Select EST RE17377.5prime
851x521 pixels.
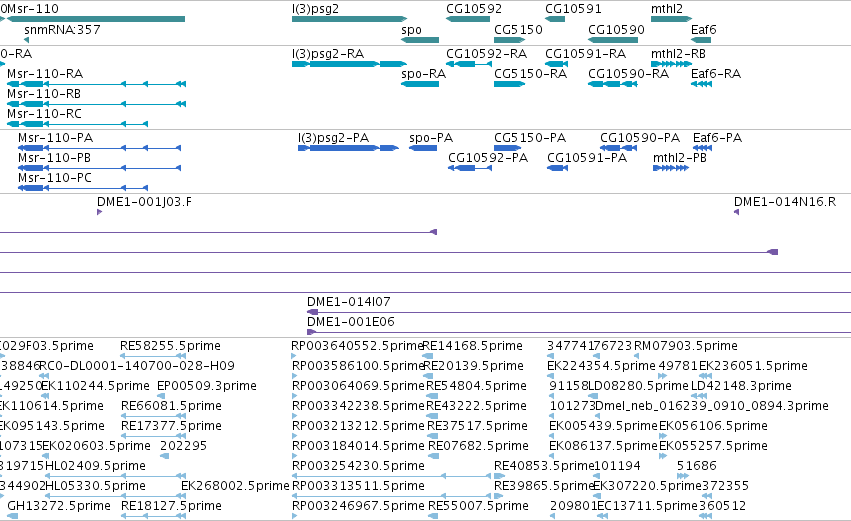[x=153, y=436]
